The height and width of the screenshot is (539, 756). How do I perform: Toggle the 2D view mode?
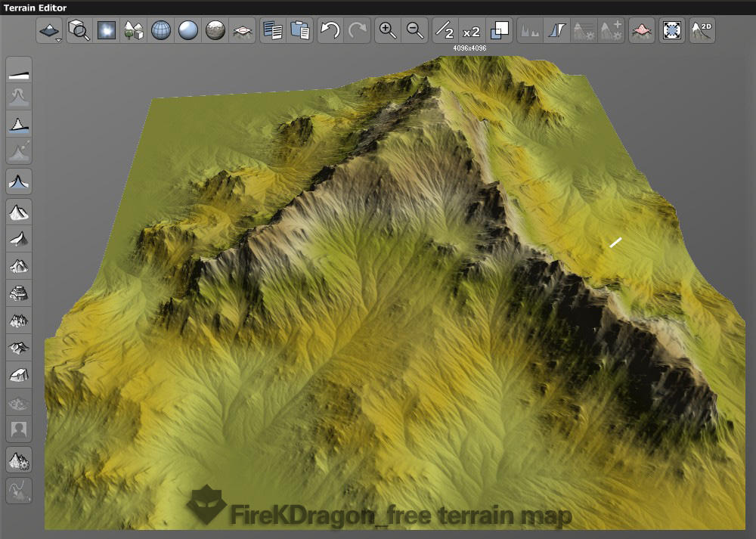pyautogui.click(x=702, y=30)
